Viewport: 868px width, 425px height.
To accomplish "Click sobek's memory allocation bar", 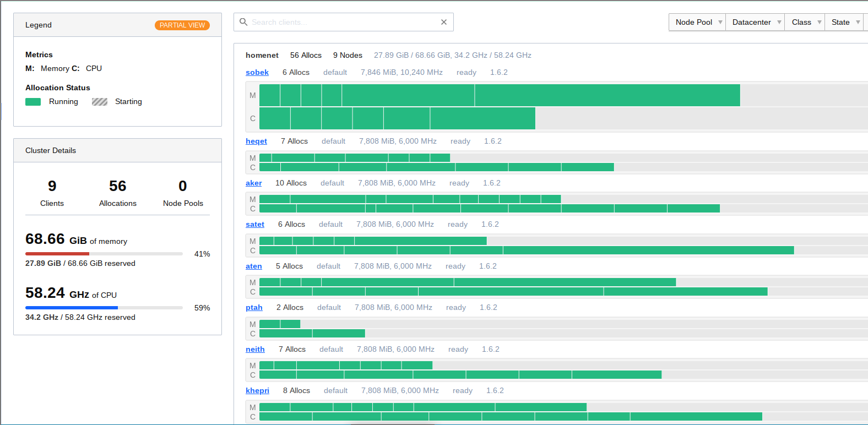I will [x=500, y=95].
